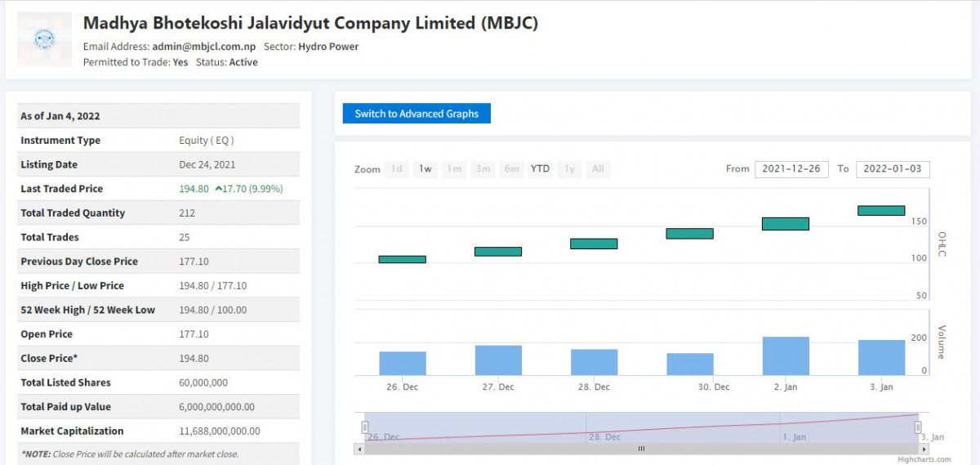Click the 27. Dec volume bar

pos(498,360)
